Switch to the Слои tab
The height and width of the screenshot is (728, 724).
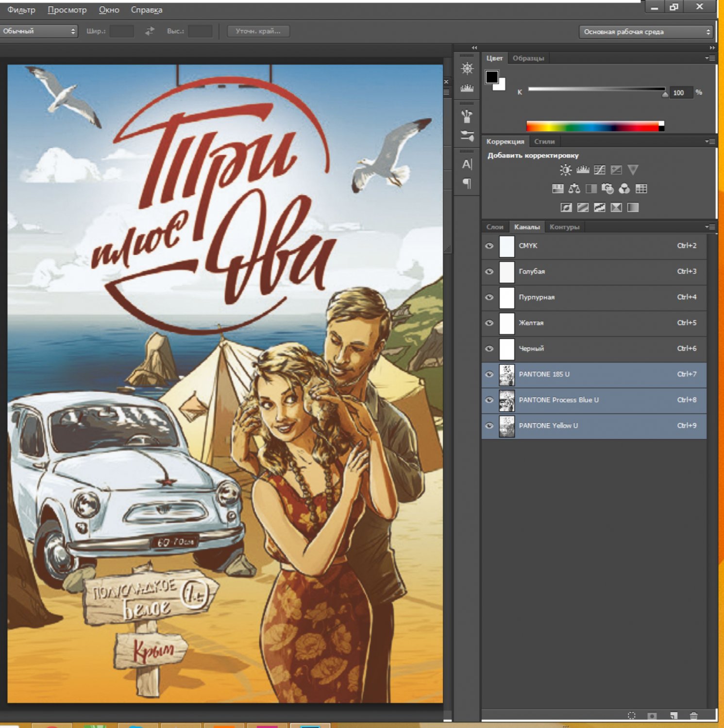[x=495, y=227]
